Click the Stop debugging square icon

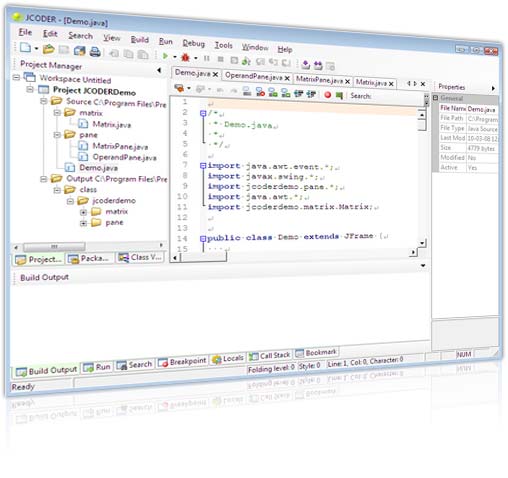tap(220, 59)
